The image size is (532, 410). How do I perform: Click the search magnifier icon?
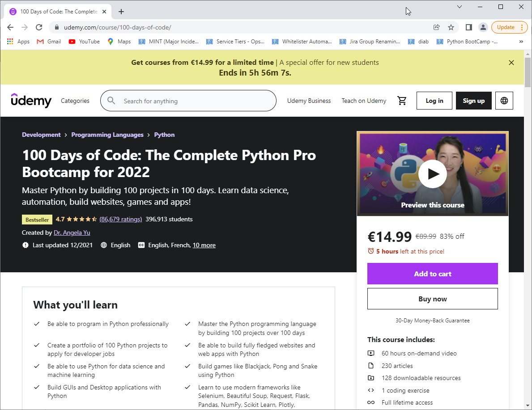(x=111, y=101)
